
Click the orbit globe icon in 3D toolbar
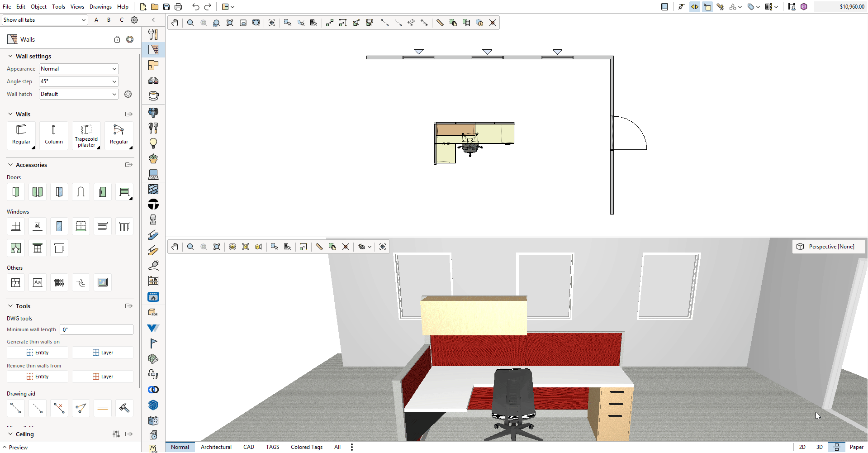tap(232, 247)
